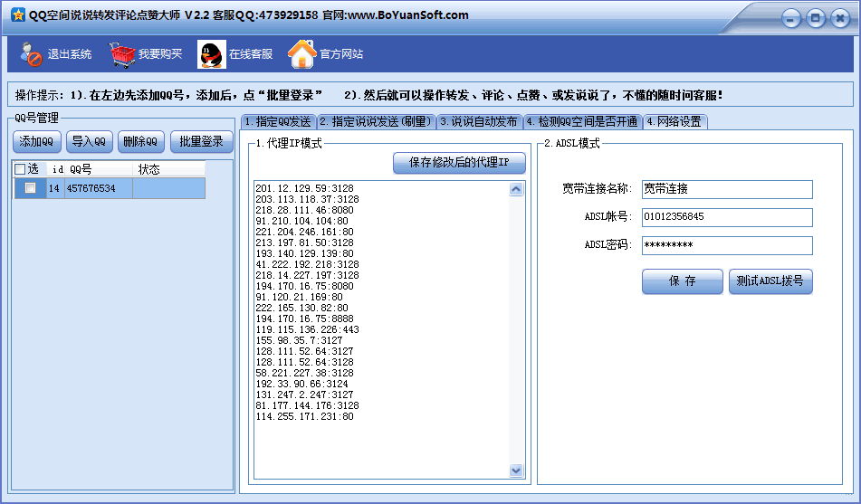Image resolution: width=861 pixels, height=504 pixels.
Task: Click the 状态 column header
Action: pos(168,169)
